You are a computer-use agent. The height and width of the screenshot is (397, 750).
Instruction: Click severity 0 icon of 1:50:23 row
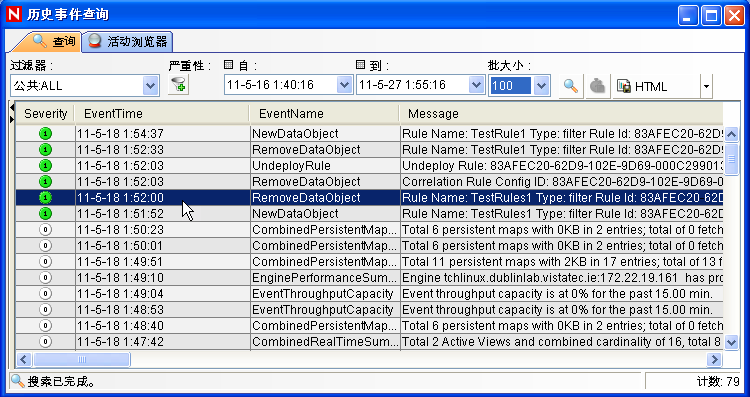(x=45, y=230)
